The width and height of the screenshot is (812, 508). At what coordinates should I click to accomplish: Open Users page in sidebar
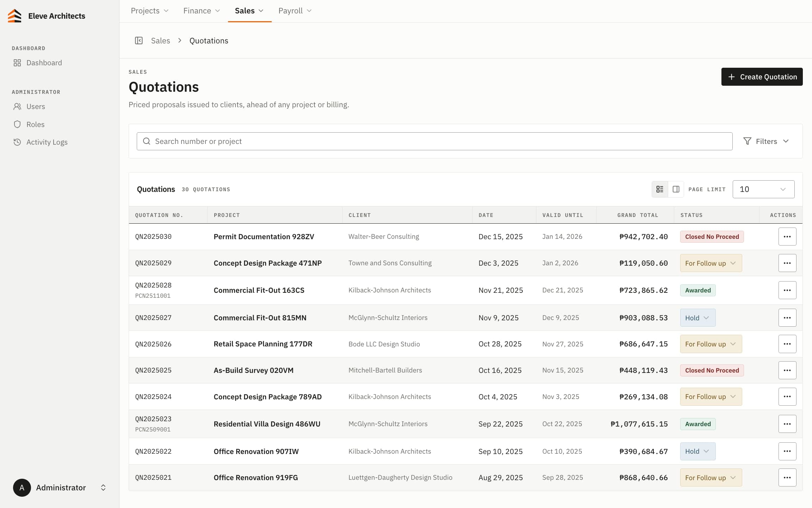tap(36, 107)
